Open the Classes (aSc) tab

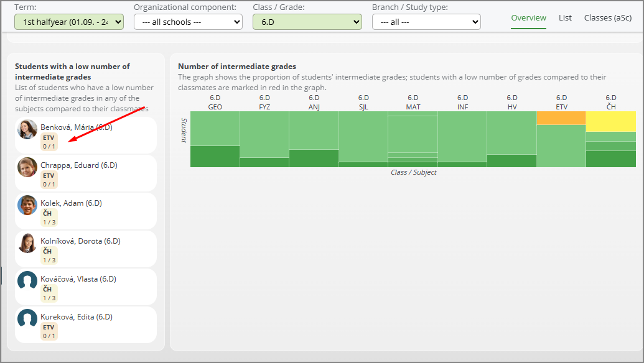point(607,18)
